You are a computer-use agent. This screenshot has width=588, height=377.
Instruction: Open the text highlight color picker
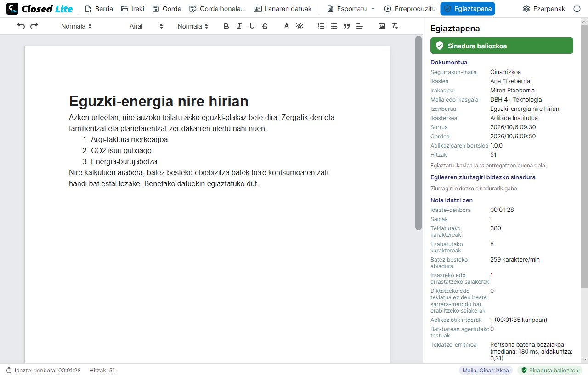coord(300,26)
